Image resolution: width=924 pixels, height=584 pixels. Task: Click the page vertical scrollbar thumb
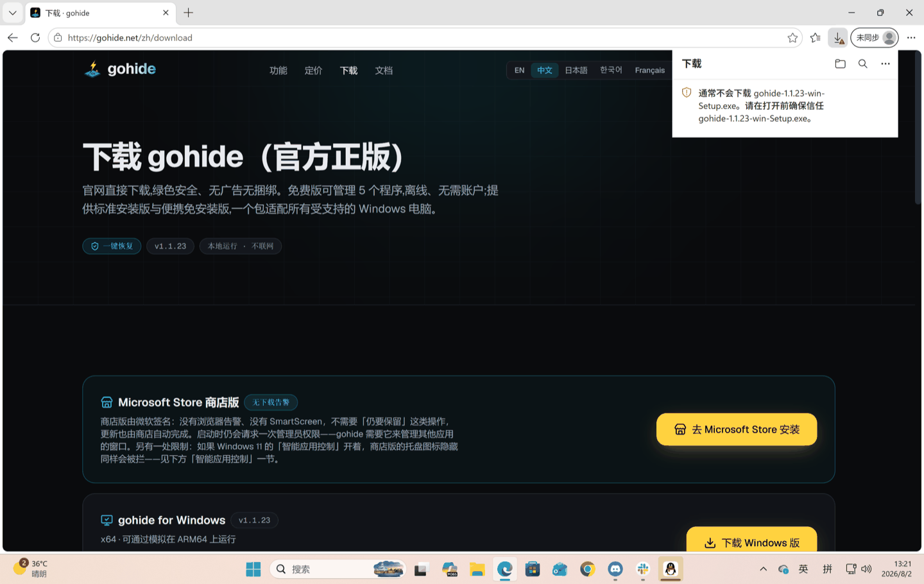pos(918,128)
